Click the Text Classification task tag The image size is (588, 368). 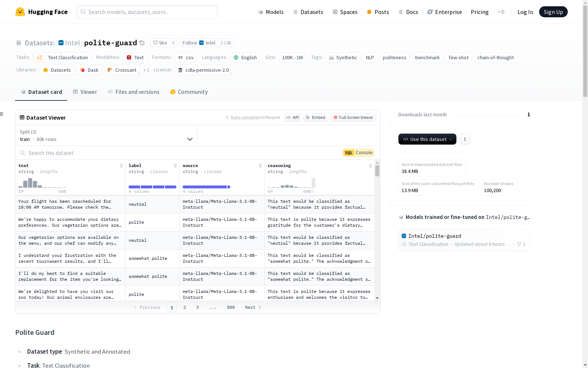[62, 57]
